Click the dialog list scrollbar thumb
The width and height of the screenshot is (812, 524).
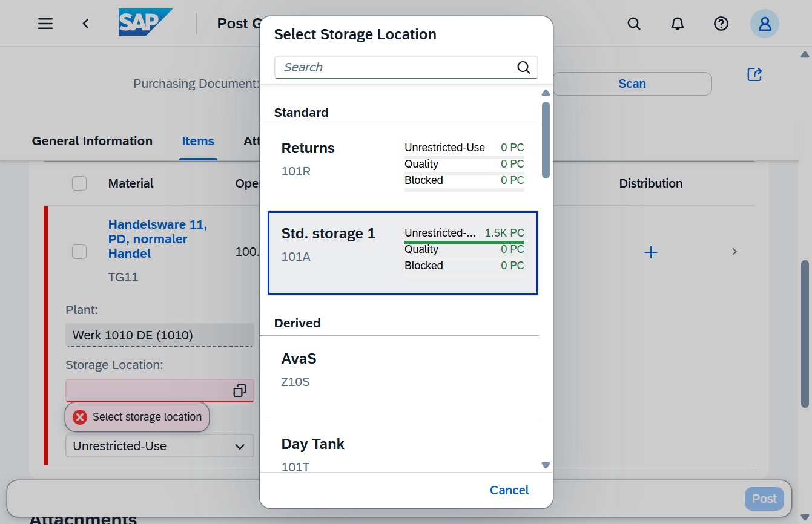[546, 140]
